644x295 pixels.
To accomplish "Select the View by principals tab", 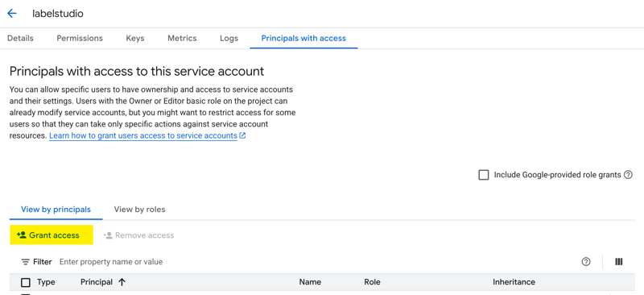I will tap(56, 210).
